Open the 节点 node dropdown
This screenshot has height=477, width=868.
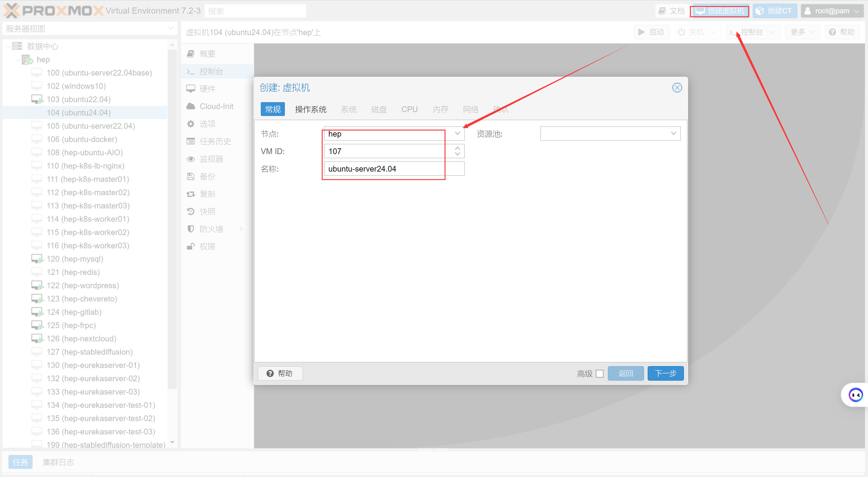point(457,133)
